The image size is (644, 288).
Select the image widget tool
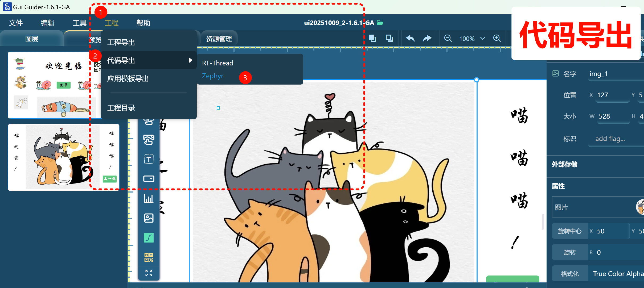pyautogui.click(x=149, y=218)
